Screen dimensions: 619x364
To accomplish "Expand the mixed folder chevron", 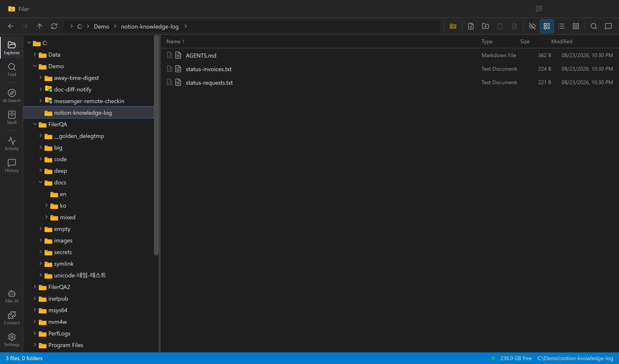I will (46, 217).
